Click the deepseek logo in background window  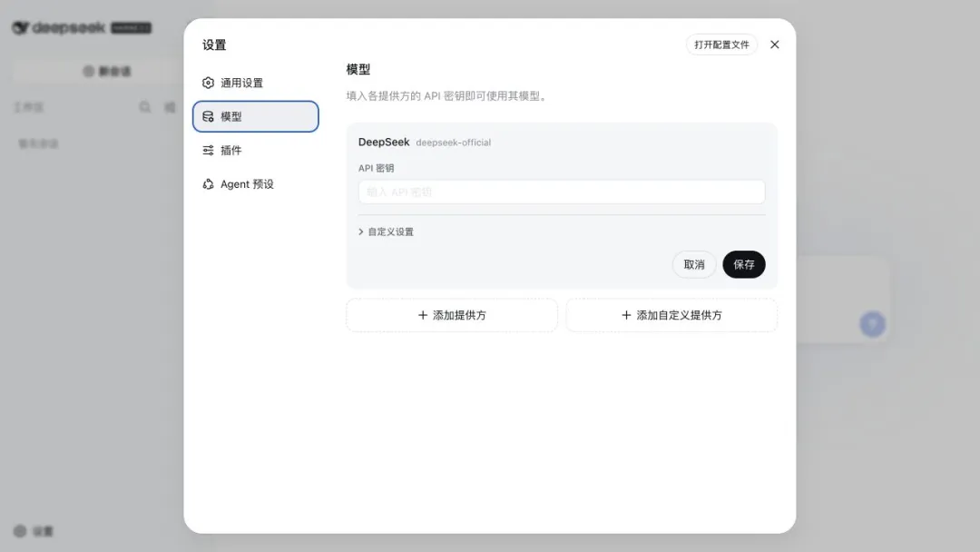coord(59,27)
